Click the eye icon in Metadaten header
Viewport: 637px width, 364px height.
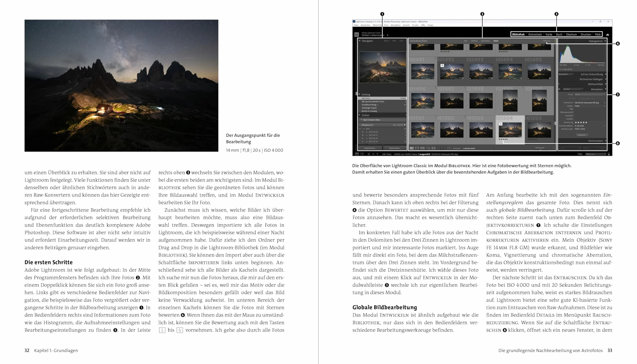point(559,89)
